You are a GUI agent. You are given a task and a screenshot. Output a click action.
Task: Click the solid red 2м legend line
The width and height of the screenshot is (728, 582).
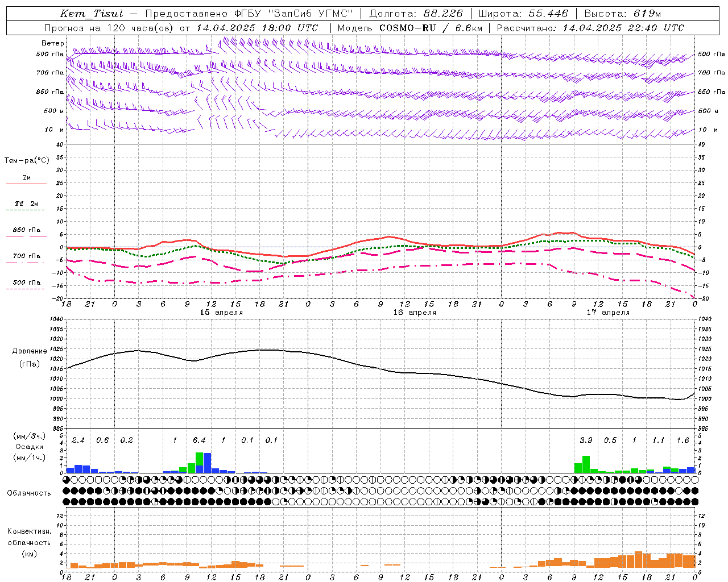tap(26, 184)
